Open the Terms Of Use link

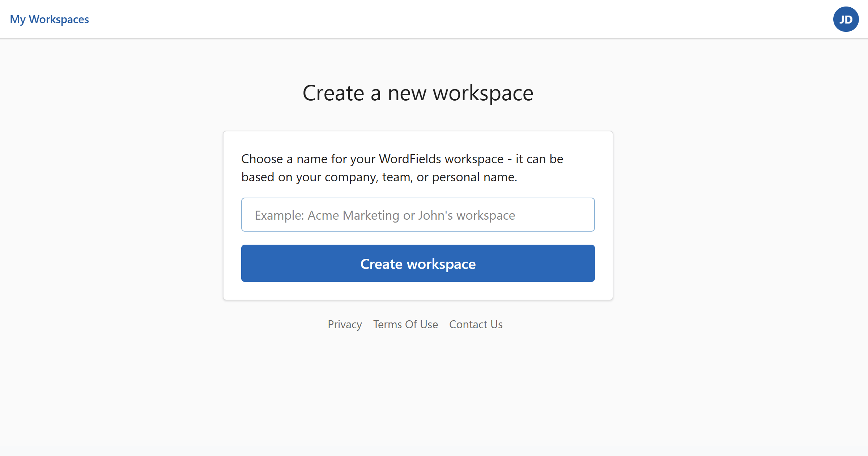pos(405,324)
